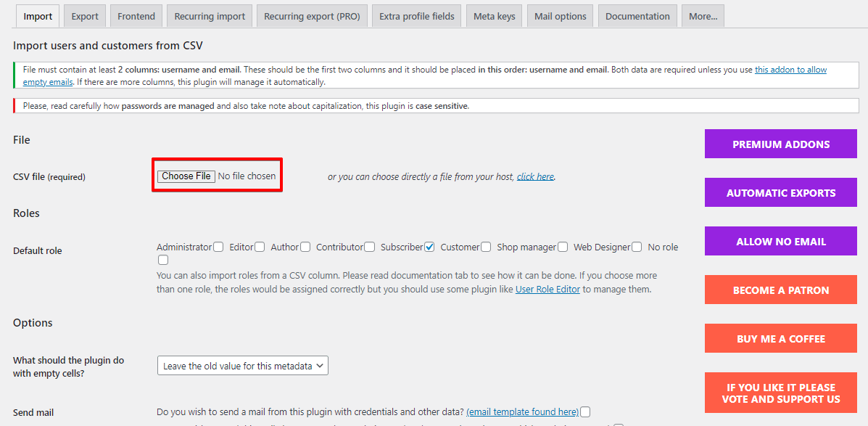Image resolution: width=868 pixels, height=426 pixels.
Task: Check the Shop manager role checkbox
Action: 563,247
